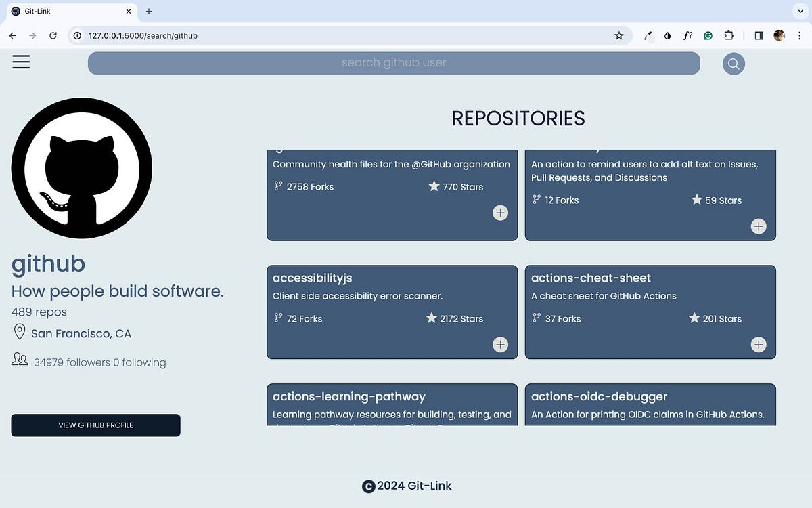Click the star icon showing 770 Stars

(x=434, y=186)
